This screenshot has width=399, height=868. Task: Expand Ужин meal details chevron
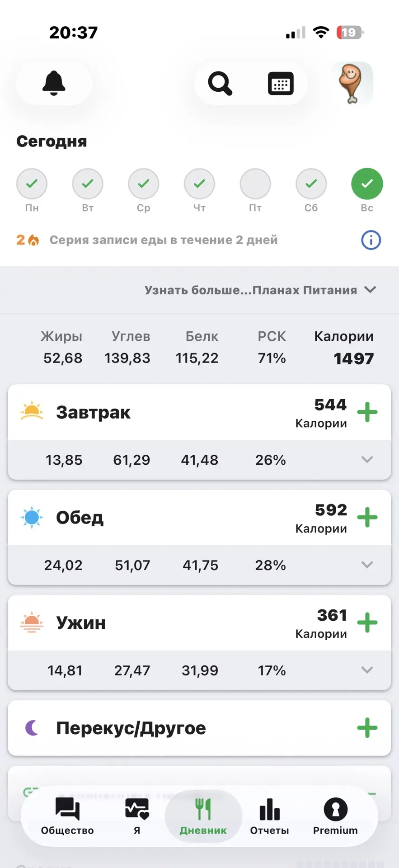tap(367, 670)
